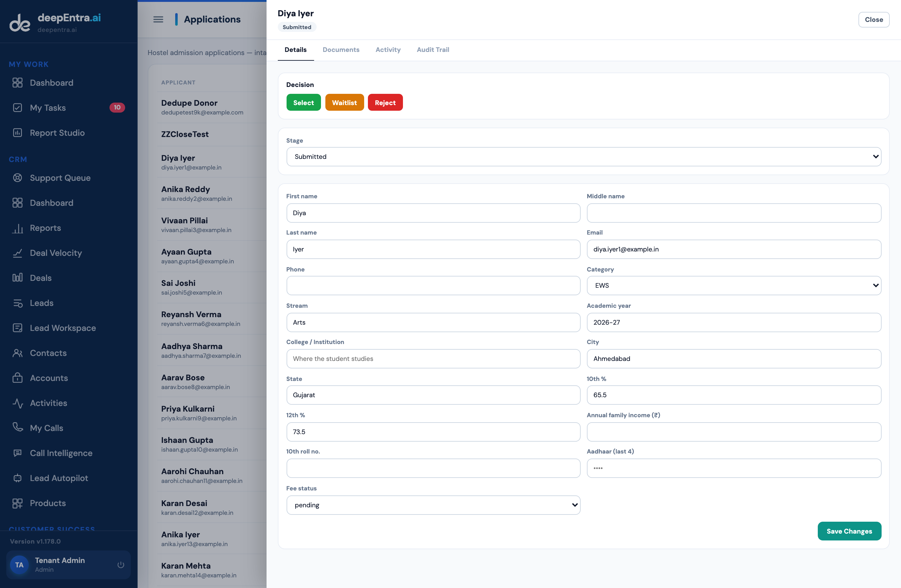The width and height of the screenshot is (901, 588).
Task: Switch to the Documents tab
Action: [341, 49]
